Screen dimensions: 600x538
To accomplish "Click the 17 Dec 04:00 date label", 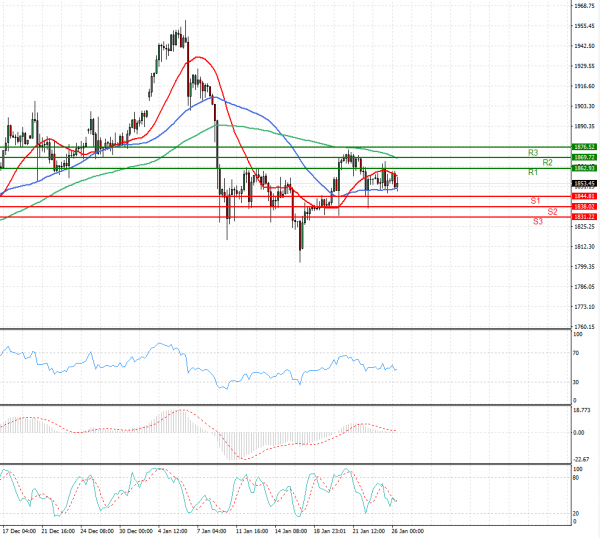I will (x=19, y=531).
